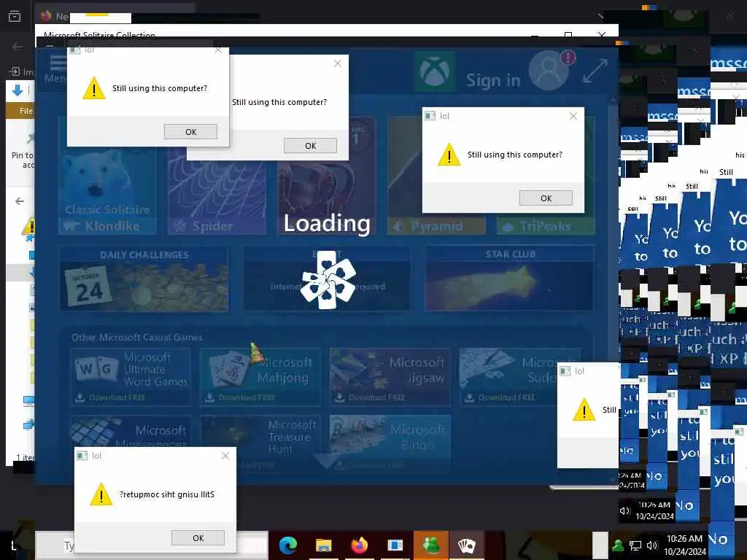Close the Microsoft Solitaire Collection window
The width and height of the screenshot is (747, 560).
pyautogui.click(x=602, y=35)
